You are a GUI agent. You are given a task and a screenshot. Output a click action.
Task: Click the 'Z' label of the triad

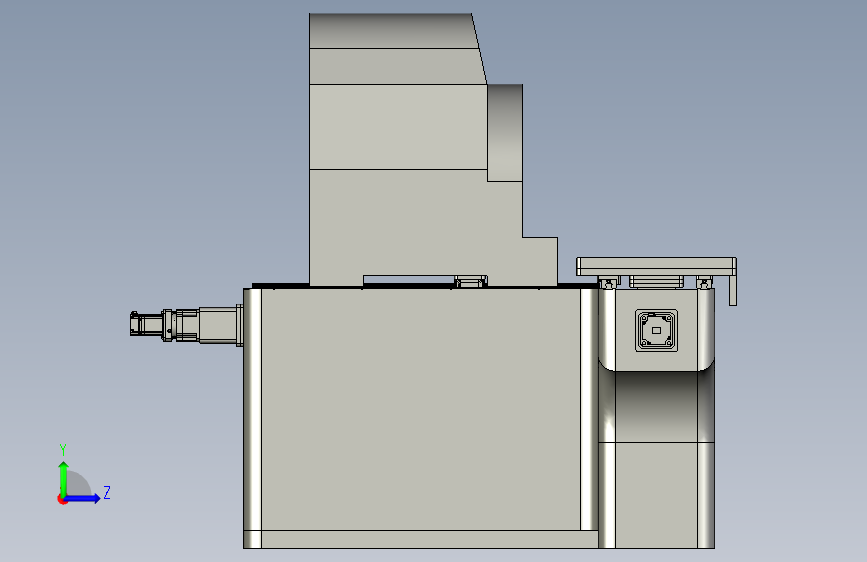point(107,492)
